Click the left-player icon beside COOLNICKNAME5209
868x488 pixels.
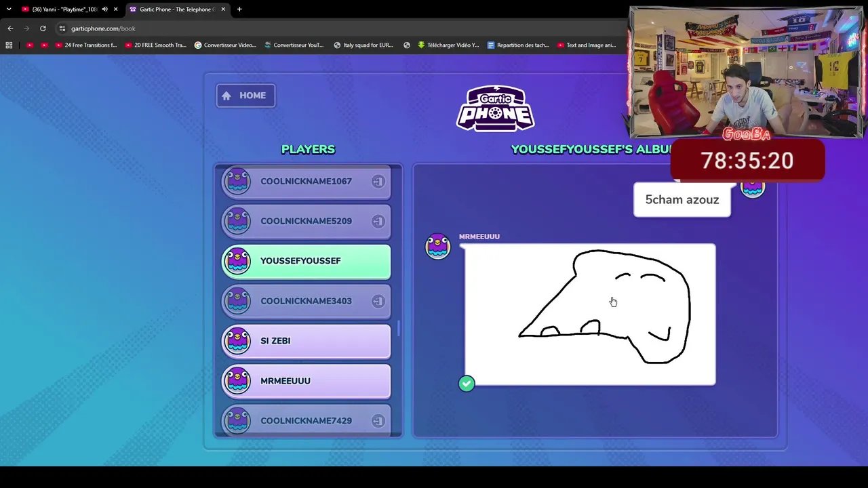coord(378,221)
